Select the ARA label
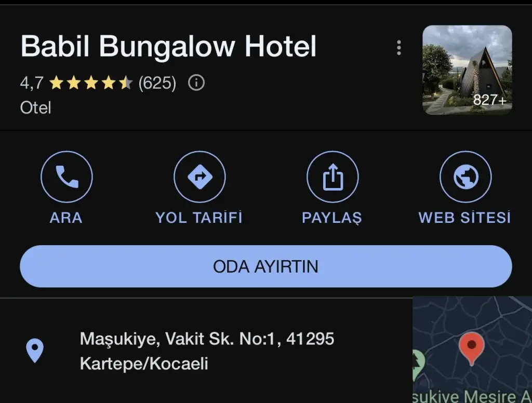 66,218
